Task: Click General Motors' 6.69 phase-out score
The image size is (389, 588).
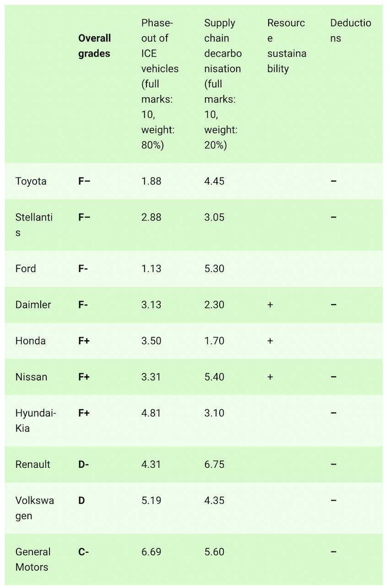Action: click(151, 552)
